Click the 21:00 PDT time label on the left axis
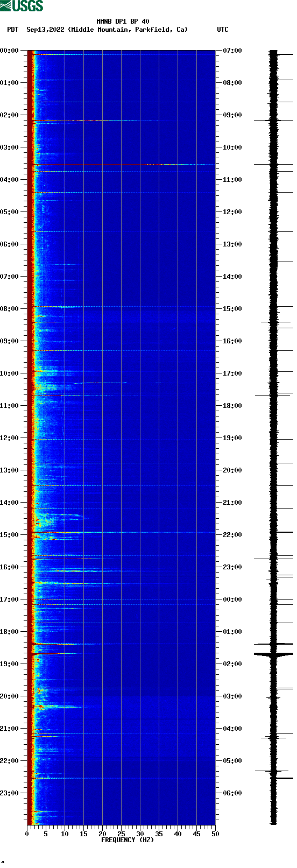The image size is (297, 868). pyautogui.click(x=10, y=729)
